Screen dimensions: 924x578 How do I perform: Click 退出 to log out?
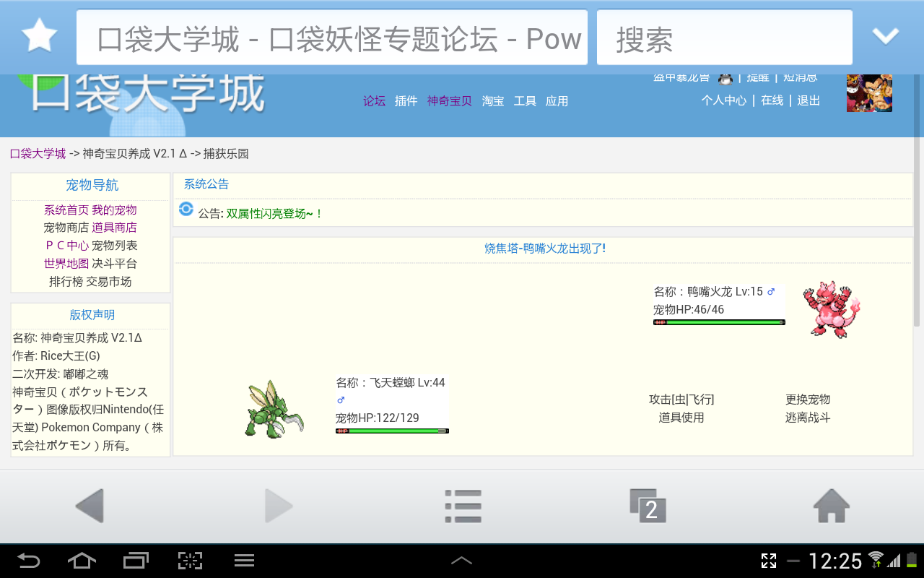pyautogui.click(x=808, y=100)
